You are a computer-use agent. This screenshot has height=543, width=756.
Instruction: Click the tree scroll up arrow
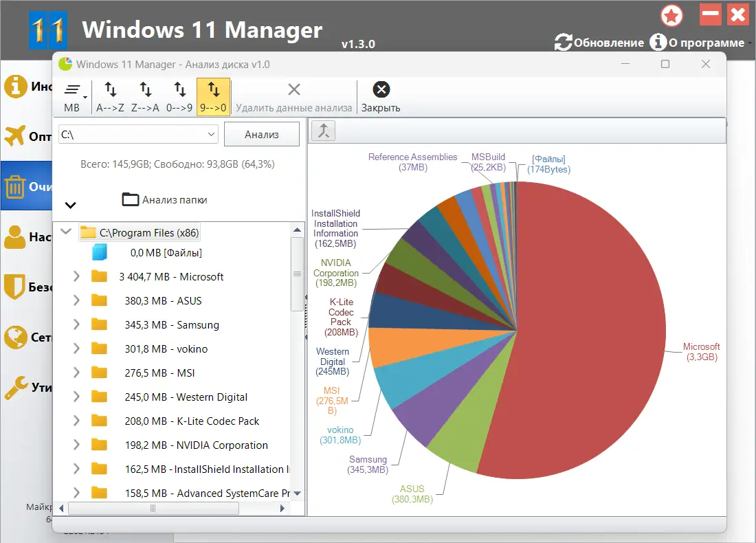point(297,230)
